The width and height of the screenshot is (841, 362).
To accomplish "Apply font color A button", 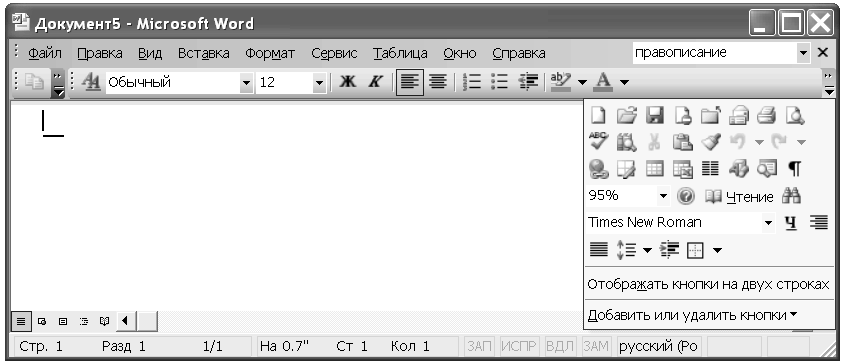I will 604,82.
